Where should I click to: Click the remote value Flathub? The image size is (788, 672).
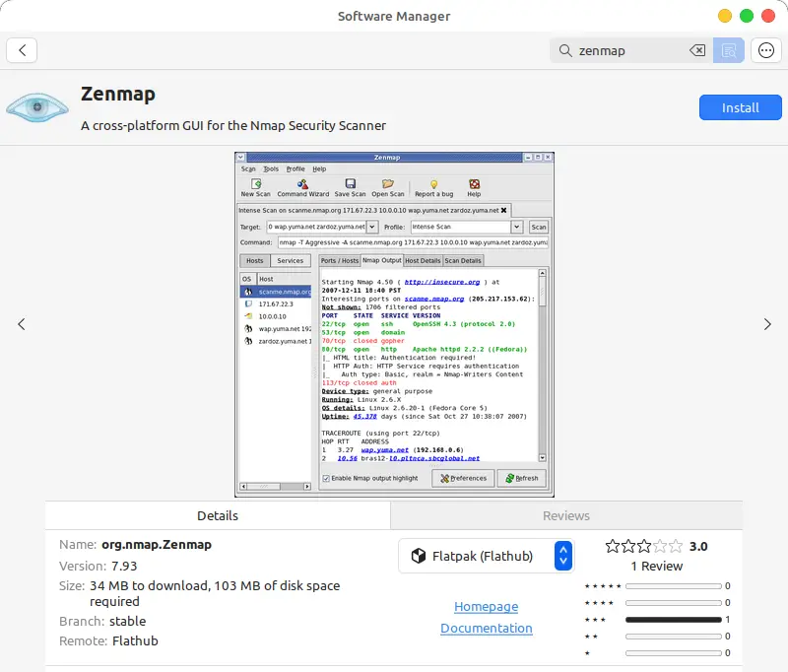pos(135,640)
